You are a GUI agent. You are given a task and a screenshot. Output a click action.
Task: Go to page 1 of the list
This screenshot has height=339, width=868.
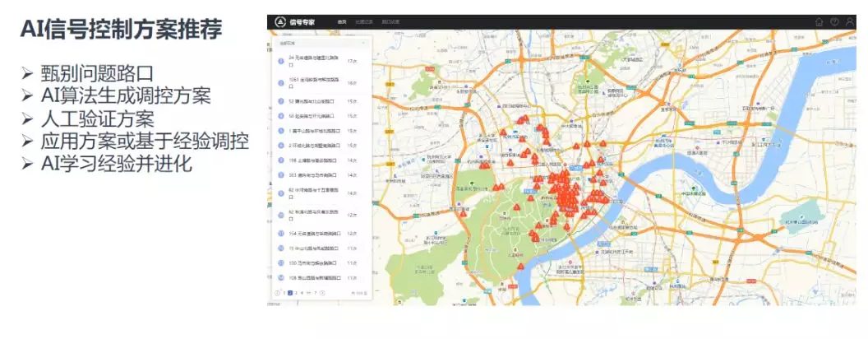coord(284,292)
